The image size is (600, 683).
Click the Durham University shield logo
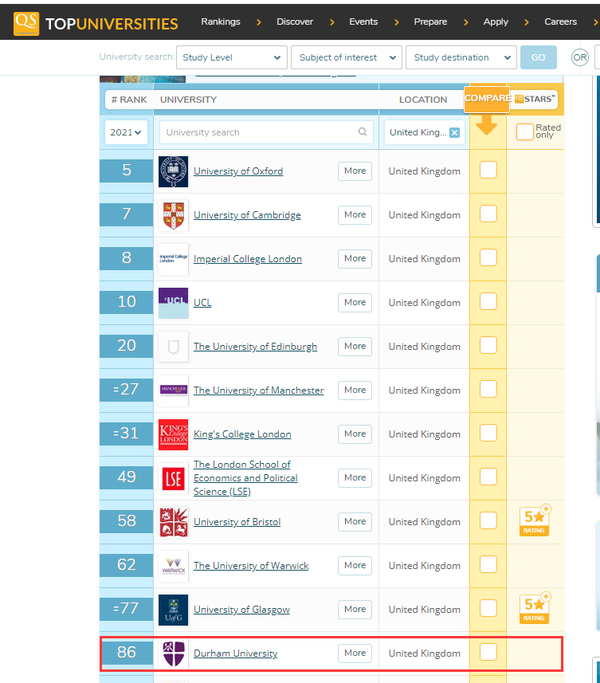tap(173, 653)
